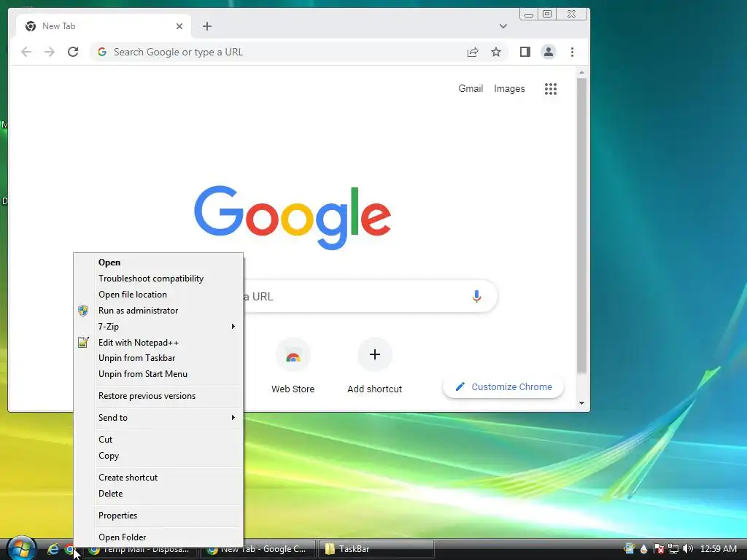747x560 pixels.
Task: Open the Chrome three-dot menu
Action: (x=572, y=52)
